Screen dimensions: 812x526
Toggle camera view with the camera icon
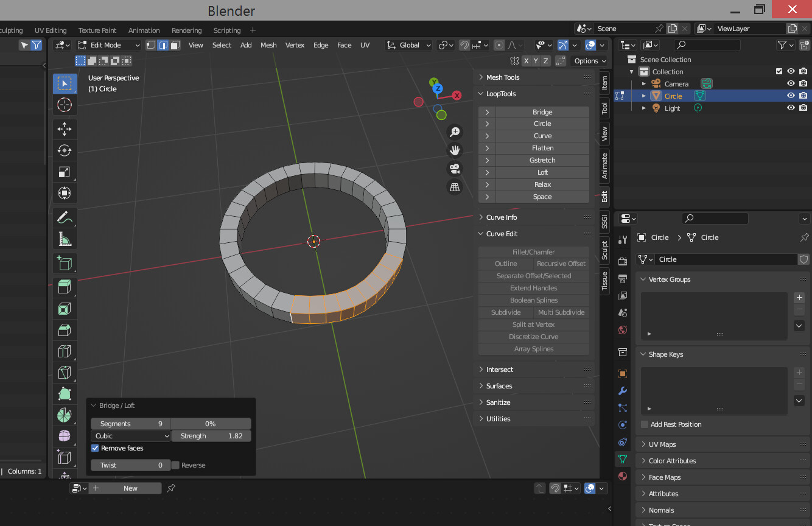[455, 169]
